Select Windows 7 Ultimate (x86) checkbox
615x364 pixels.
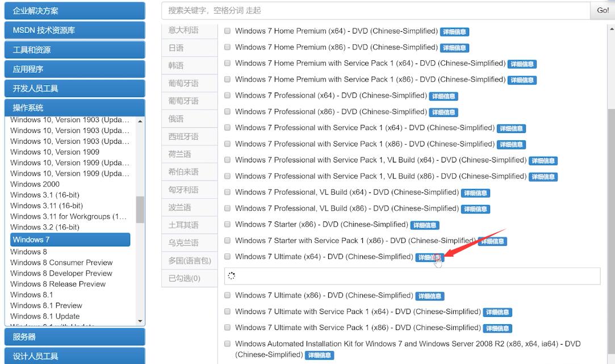coord(227,295)
